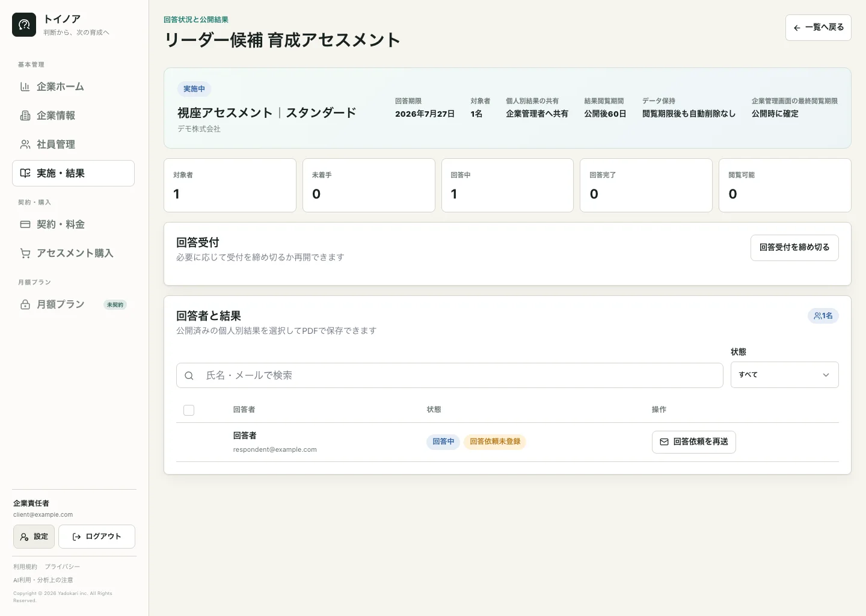Screen dimensions: 866x616
Task: Click the 回答完了 count card
Action: click(x=646, y=185)
